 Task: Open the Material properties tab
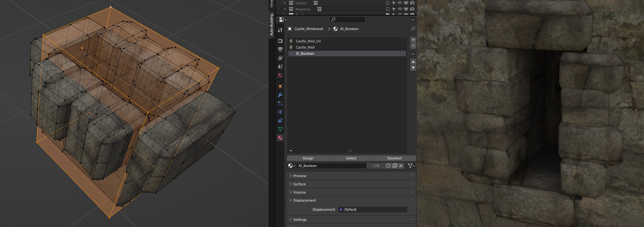pyautogui.click(x=280, y=138)
